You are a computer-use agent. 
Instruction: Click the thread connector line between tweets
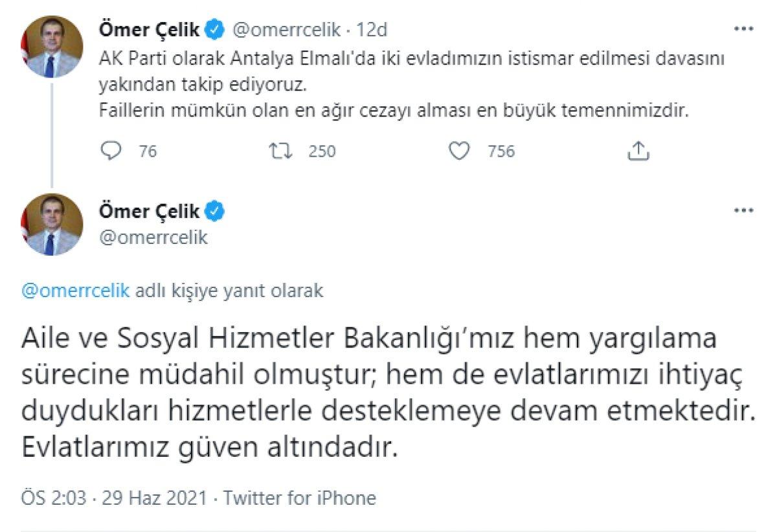click(x=51, y=136)
